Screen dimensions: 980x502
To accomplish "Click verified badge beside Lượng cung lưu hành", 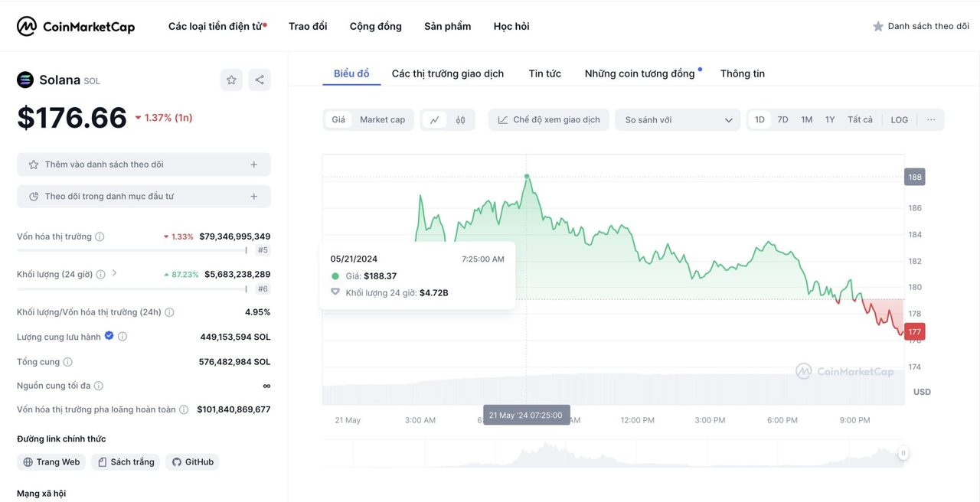I will pyautogui.click(x=109, y=336).
